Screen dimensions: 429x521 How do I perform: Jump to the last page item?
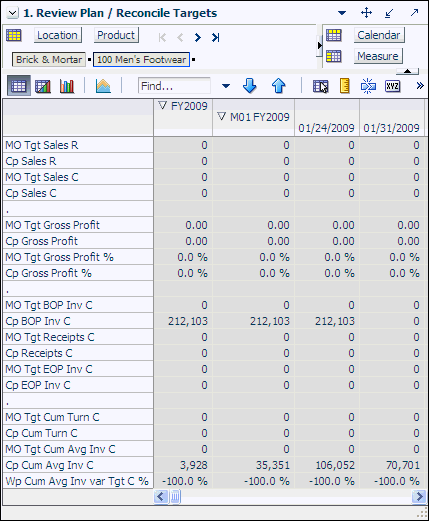coord(215,37)
